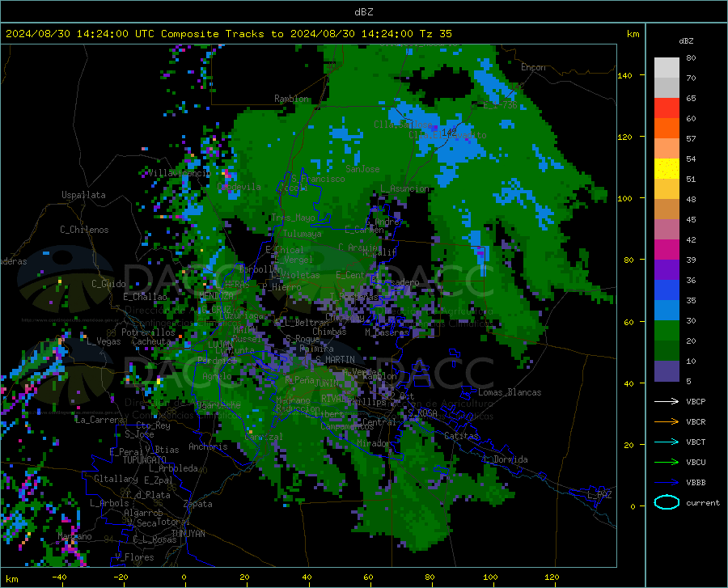728x588 pixels.
Task: Click the 'current' legend label
Action: [x=702, y=502]
